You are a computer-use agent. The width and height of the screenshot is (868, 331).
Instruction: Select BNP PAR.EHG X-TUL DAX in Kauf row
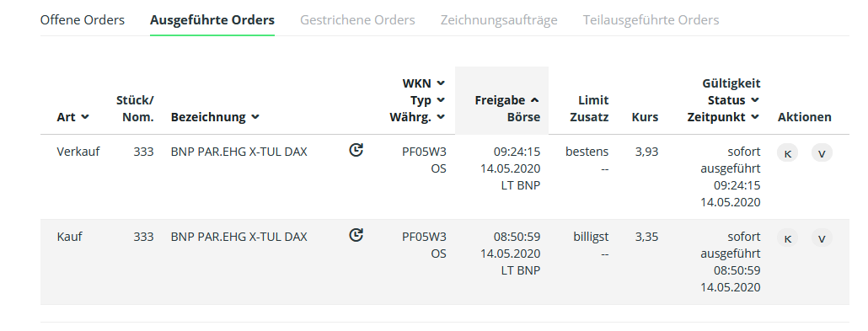click(x=238, y=237)
